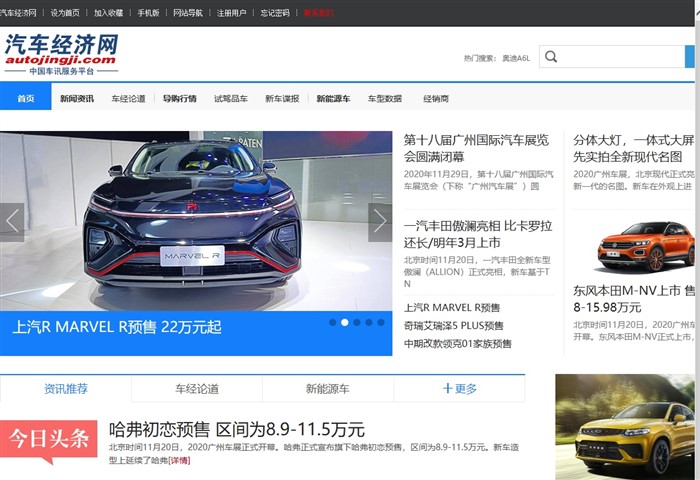Open 奇瑞艾瑞泽5 PLUS预售 link

click(454, 326)
